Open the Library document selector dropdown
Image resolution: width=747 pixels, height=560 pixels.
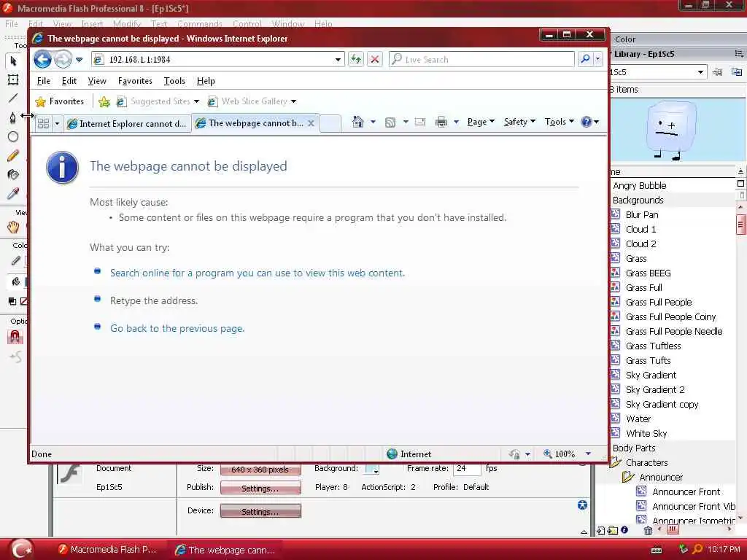[700, 72]
